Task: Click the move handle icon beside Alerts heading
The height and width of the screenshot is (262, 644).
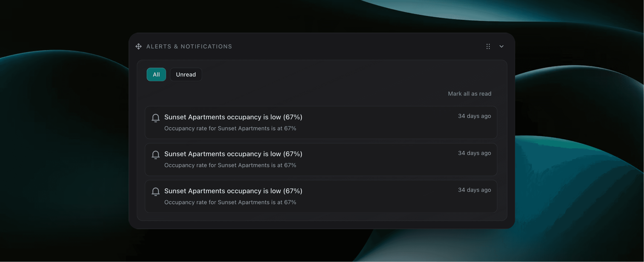Action: tap(139, 47)
